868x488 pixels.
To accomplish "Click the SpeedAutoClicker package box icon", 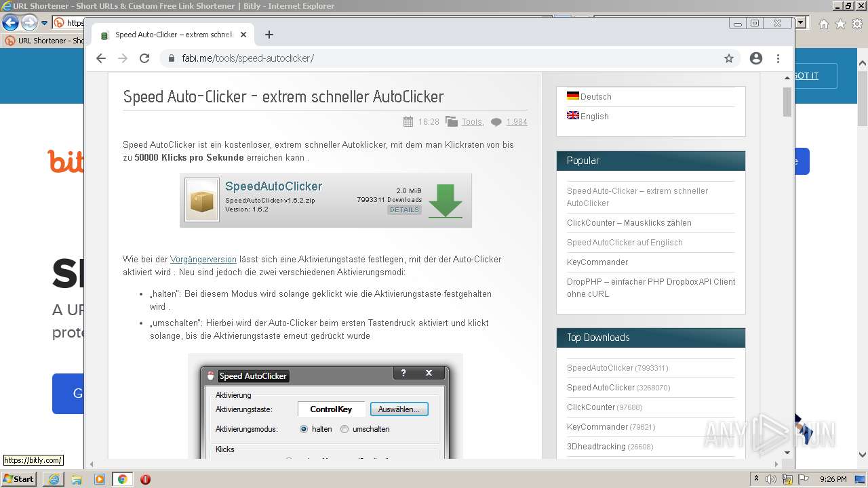I will pyautogui.click(x=202, y=200).
